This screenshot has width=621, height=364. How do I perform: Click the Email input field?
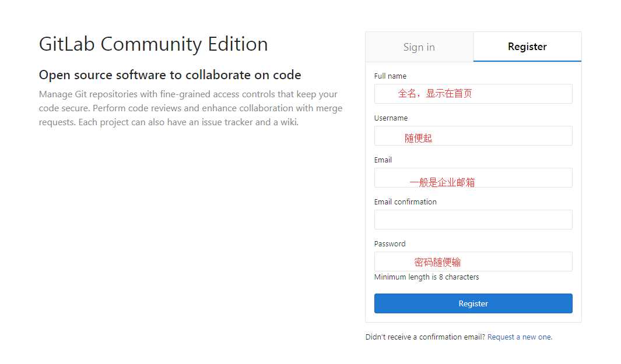click(473, 178)
